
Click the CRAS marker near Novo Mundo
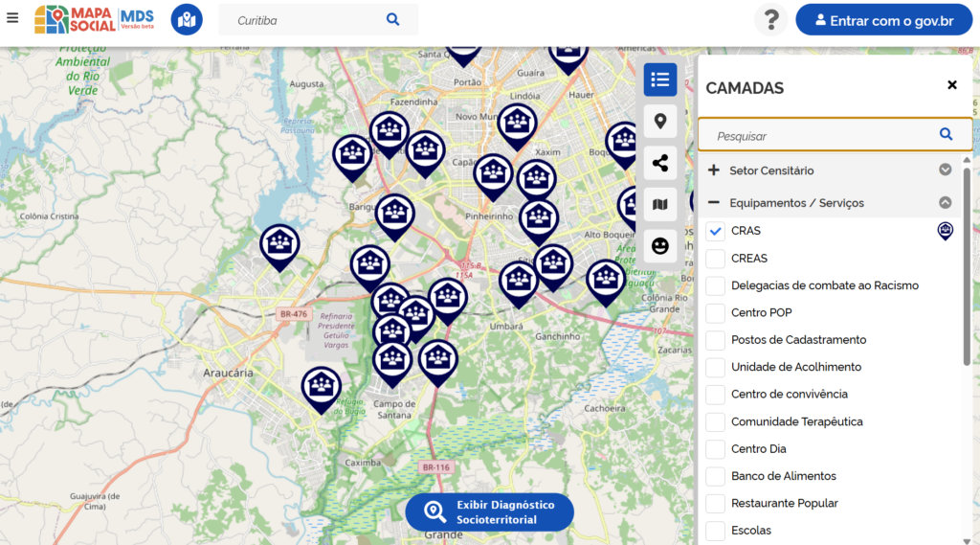(517, 127)
